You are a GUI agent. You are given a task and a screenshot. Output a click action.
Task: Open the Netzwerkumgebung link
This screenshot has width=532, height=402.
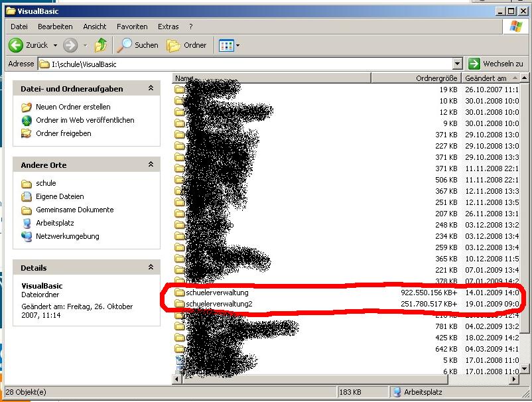click(x=68, y=236)
